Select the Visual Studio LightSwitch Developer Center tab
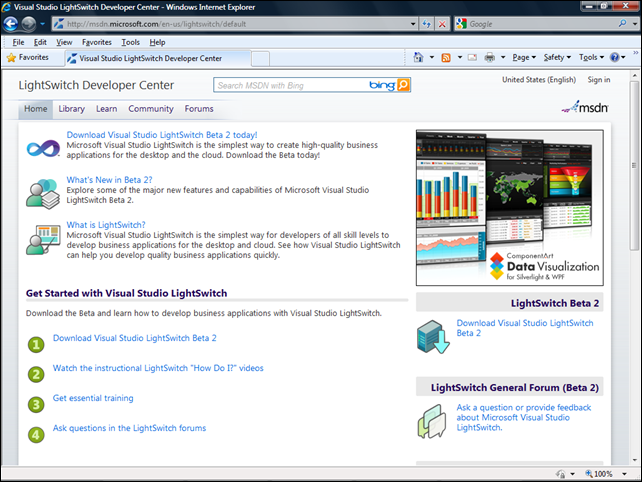642x482 pixels. pyautogui.click(x=158, y=58)
